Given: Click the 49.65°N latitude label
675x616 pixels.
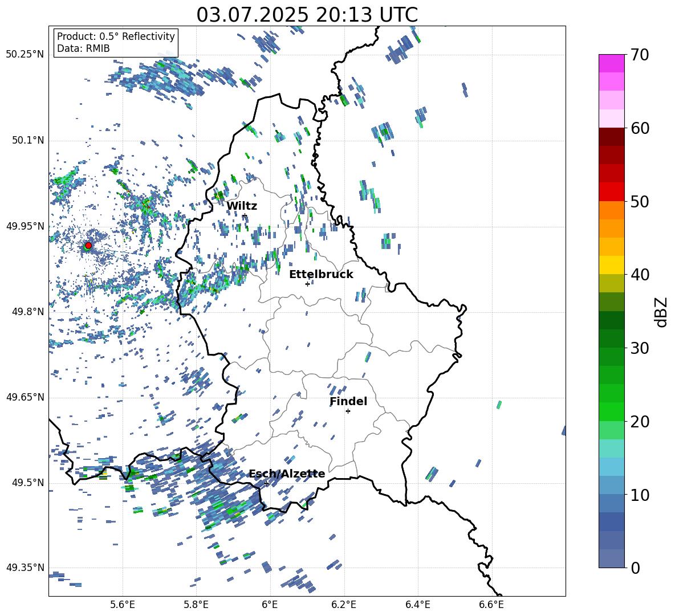Looking at the screenshot, I should coord(25,397).
